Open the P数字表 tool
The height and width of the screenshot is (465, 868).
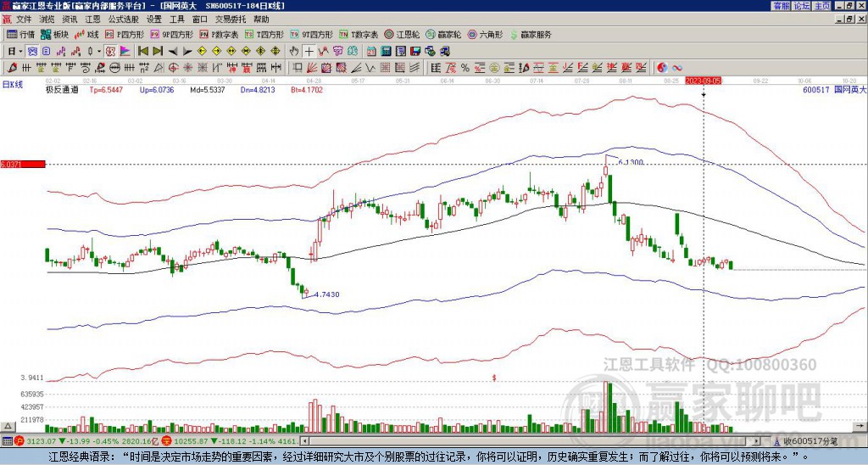click(x=219, y=34)
